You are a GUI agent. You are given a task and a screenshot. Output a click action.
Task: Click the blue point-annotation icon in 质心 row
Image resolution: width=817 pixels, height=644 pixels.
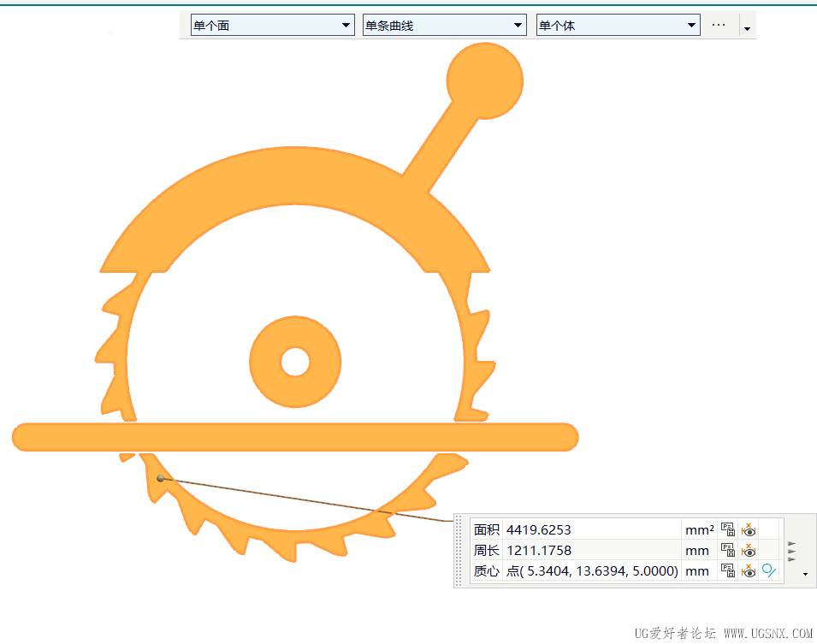pyautogui.click(x=769, y=570)
